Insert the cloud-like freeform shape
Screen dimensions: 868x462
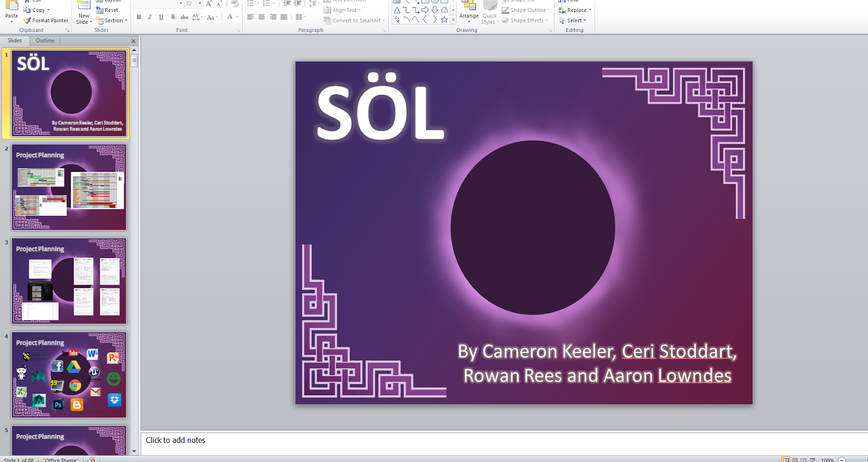pos(444,10)
